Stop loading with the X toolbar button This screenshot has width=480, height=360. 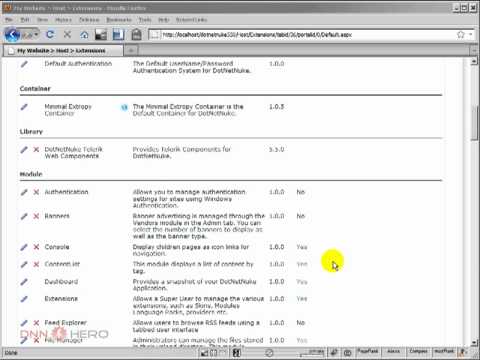coord(67,34)
